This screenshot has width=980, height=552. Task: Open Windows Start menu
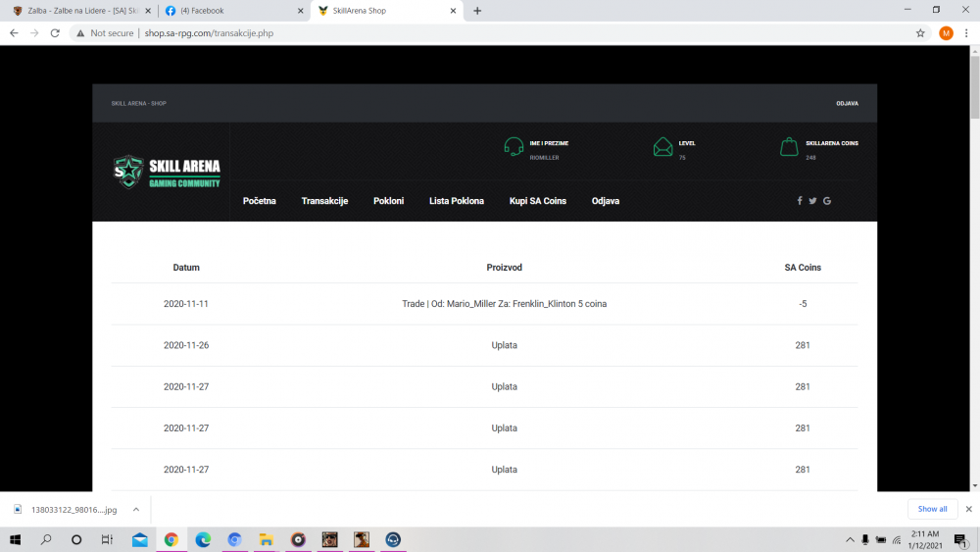click(16, 540)
